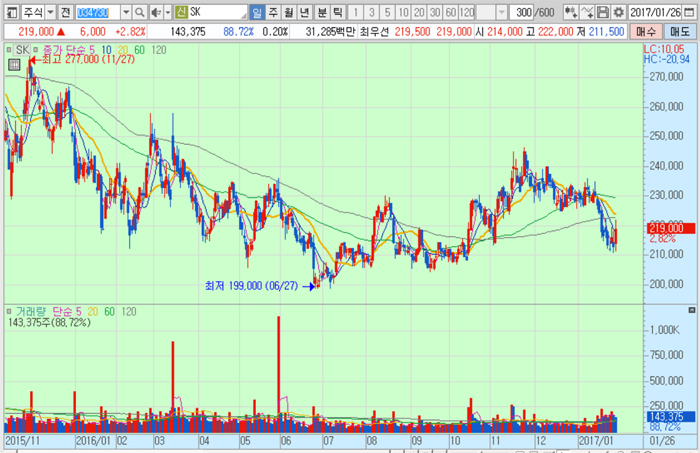Image resolution: width=700 pixels, height=453 pixels.
Task: Click the 매수 buy button
Action: coord(647,32)
